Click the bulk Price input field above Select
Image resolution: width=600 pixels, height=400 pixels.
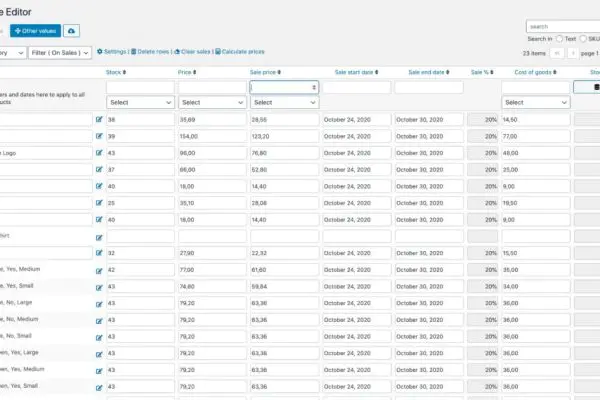pyautogui.click(x=212, y=87)
